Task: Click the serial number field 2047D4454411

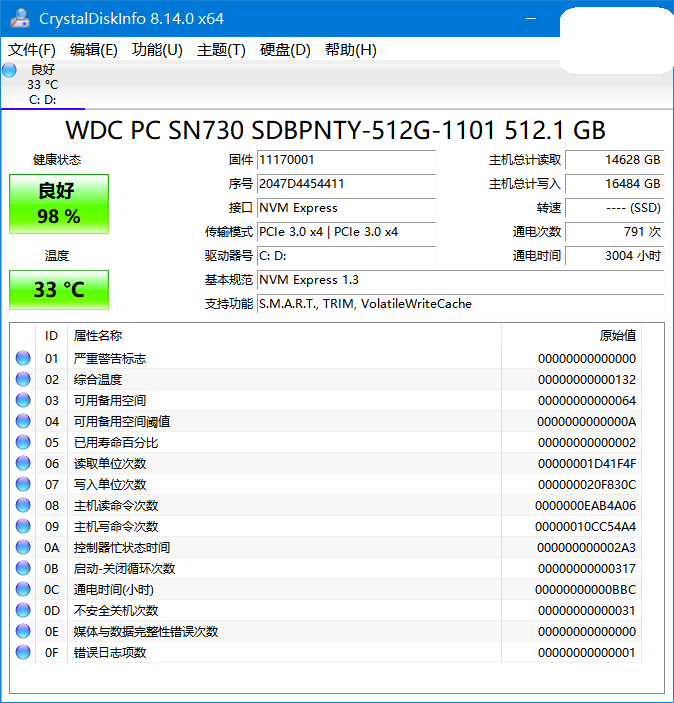Action: [347, 184]
